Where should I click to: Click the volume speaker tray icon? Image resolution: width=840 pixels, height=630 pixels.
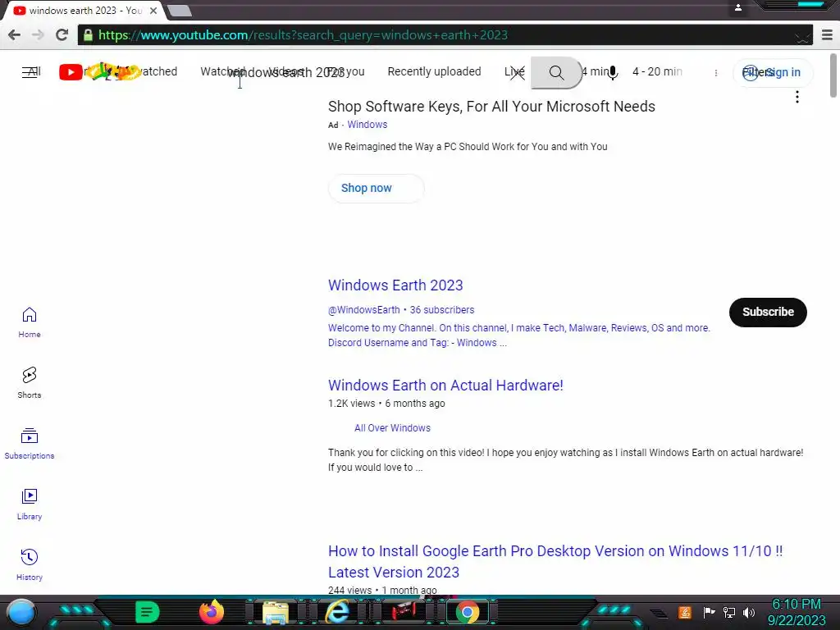[x=749, y=612]
